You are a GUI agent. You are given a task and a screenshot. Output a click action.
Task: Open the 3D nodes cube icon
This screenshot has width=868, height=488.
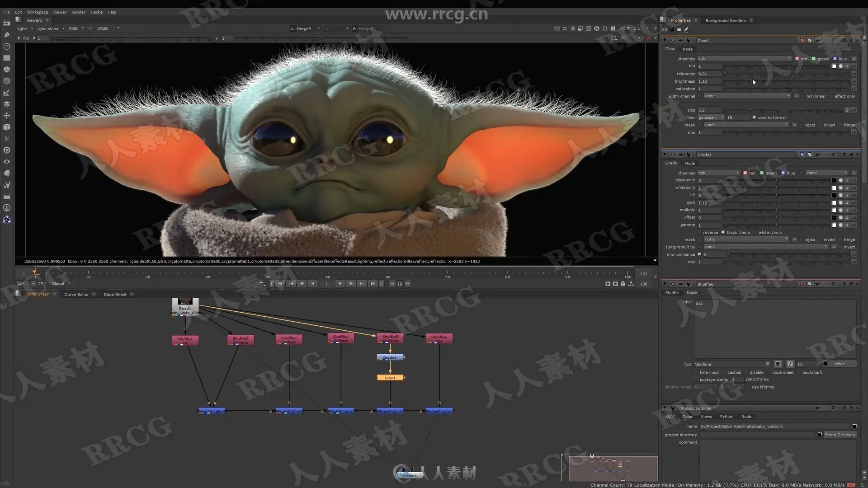tap(7, 127)
